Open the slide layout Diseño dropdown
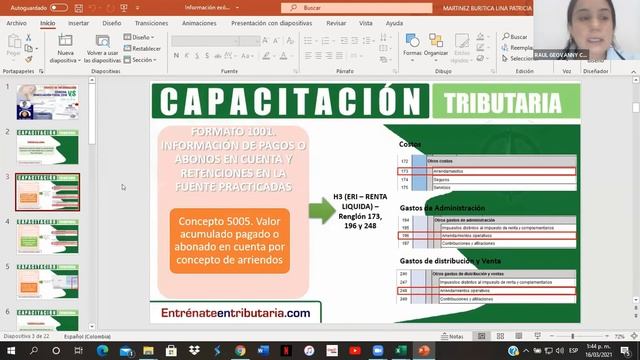 [x=140, y=37]
